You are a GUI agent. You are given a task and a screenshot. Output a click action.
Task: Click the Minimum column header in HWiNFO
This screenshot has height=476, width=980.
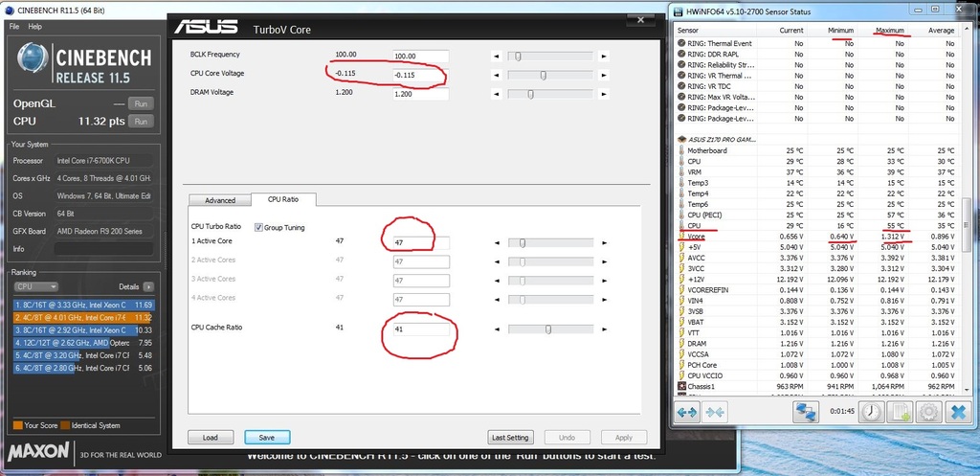[840, 30]
